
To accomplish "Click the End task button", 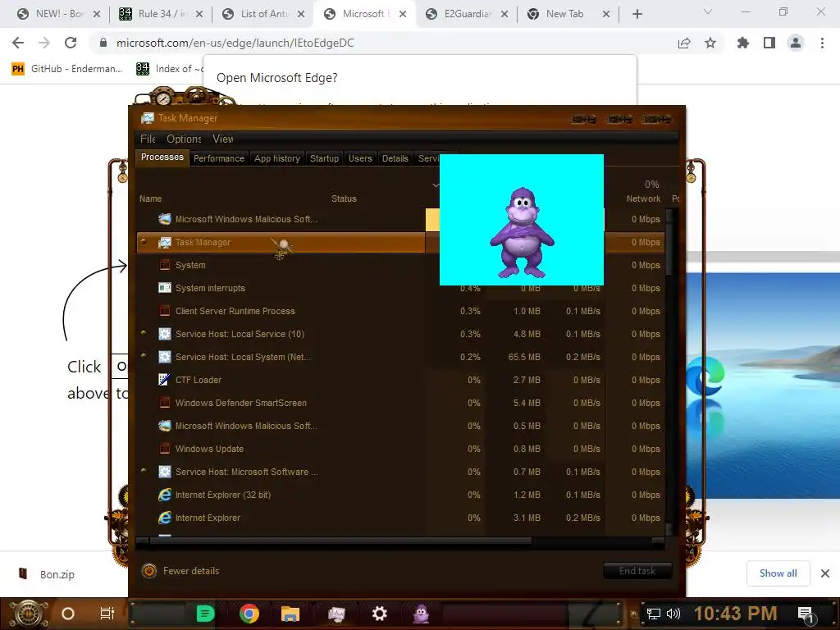I will [637, 571].
